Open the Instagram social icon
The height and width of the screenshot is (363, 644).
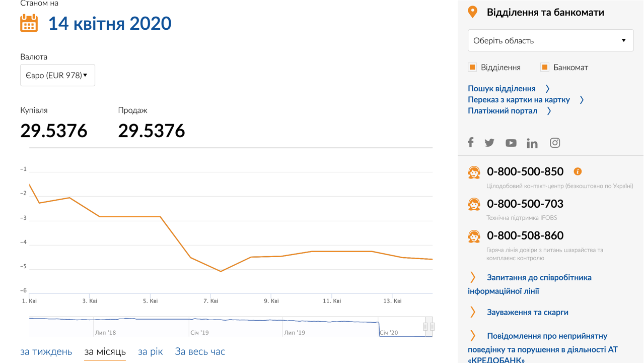point(554,143)
